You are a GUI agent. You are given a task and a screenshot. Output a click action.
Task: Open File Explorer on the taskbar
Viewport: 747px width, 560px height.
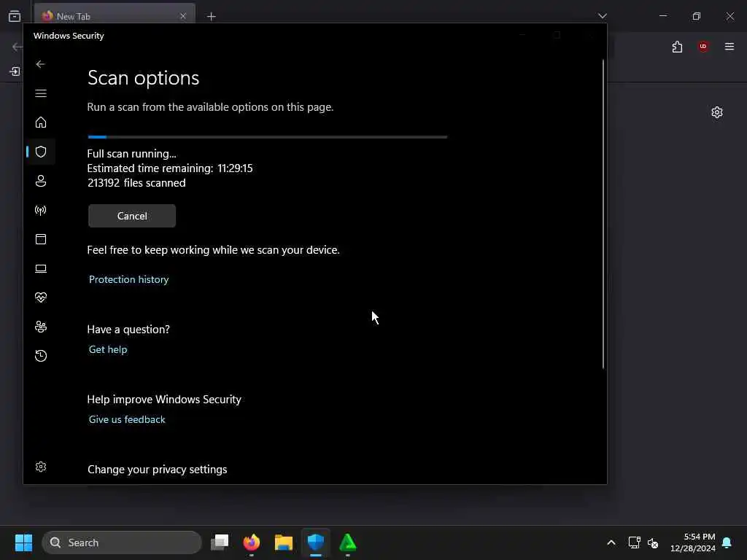tap(284, 542)
